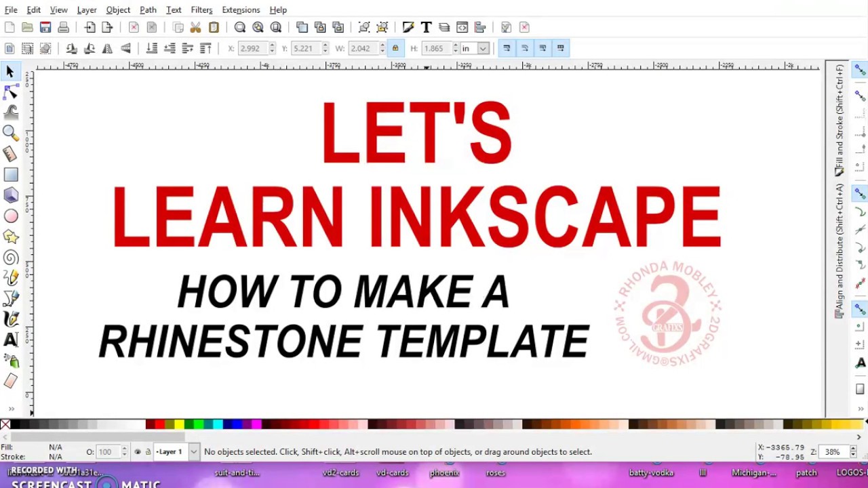Adjust the X position spinner arrows
The height and width of the screenshot is (488, 868).
[x=272, y=48]
